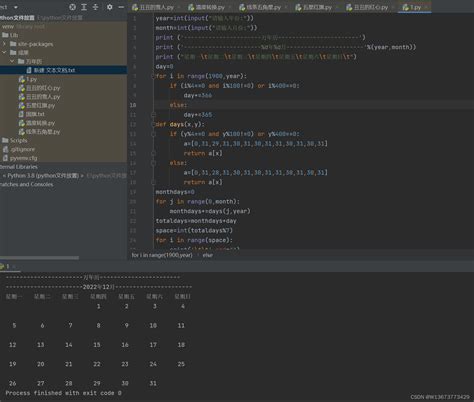Screen dimensions: 474x402
Task: Click the for i in range breadcrumb
Action: pos(162,255)
